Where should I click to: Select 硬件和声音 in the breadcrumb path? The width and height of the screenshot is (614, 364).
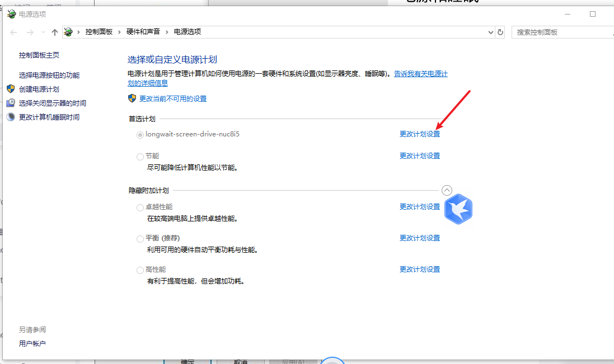(143, 32)
